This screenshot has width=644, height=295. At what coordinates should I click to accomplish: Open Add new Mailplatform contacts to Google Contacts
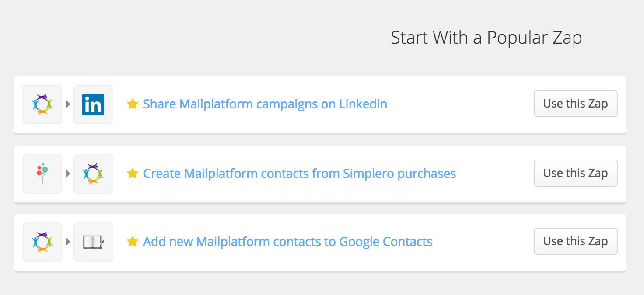click(x=288, y=242)
